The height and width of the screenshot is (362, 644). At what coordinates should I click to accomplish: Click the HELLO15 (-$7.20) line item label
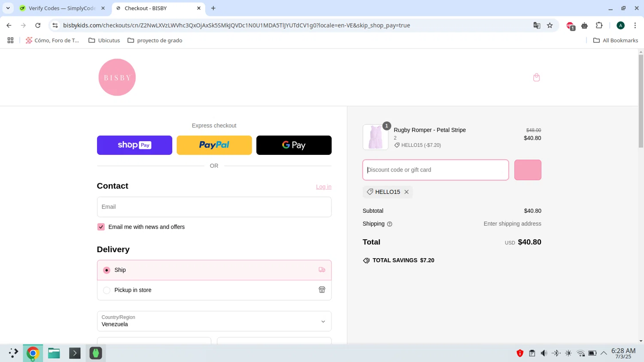(421, 145)
